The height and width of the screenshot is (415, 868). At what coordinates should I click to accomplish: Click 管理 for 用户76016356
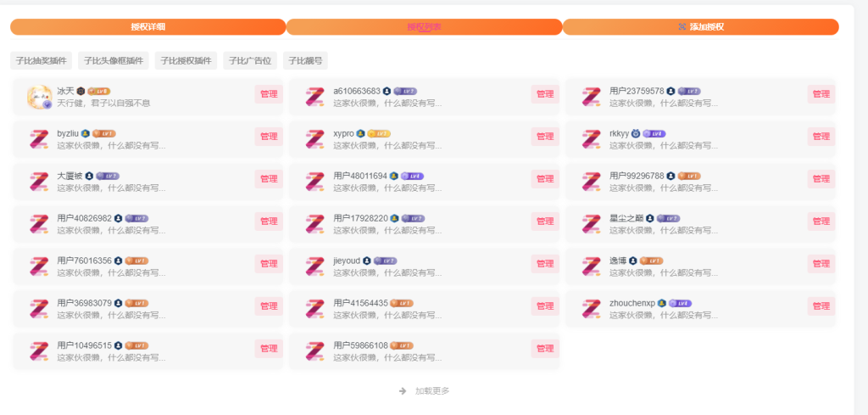(269, 264)
